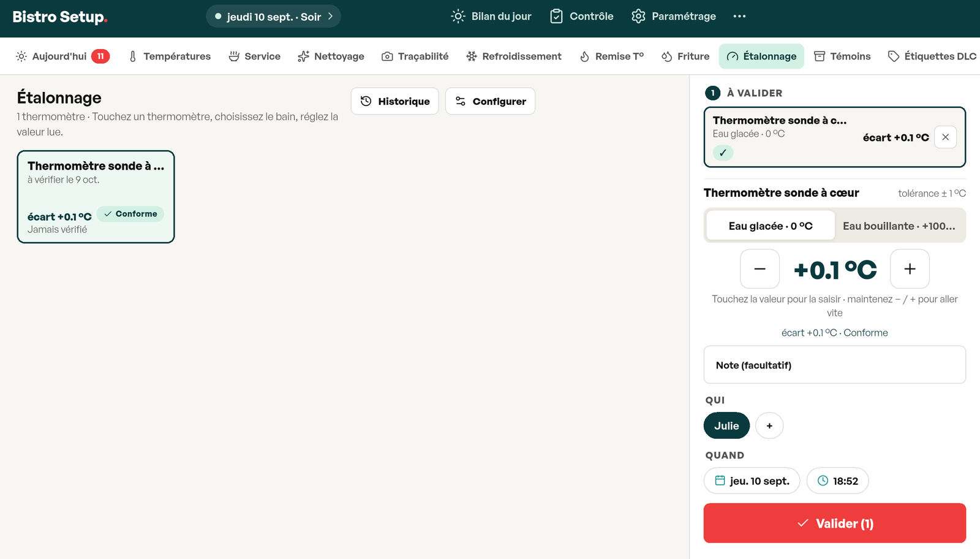Increase the read value with plus

[x=910, y=268]
